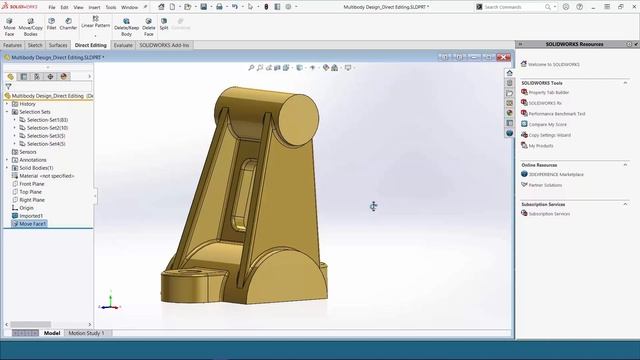Image resolution: width=640 pixels, height=360 pixels.
Task: Click the Print icon
Action: coord(219,7)
